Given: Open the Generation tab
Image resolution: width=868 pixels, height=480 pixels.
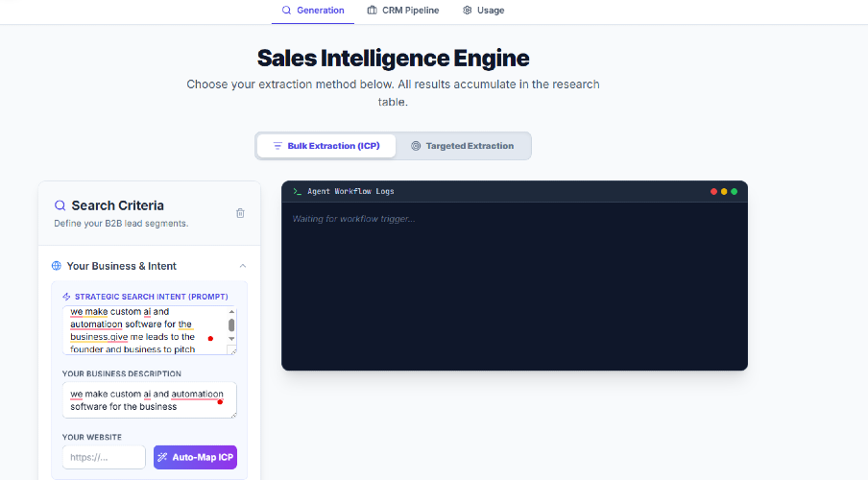Looking at the screenshot, I should (x=313, y=11).
